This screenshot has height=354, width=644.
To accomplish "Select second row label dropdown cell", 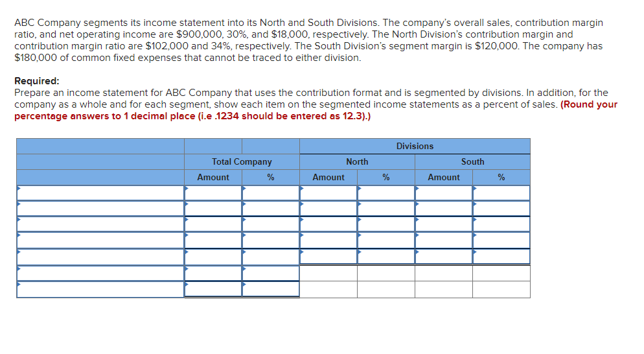I will [x=100, y=209].
